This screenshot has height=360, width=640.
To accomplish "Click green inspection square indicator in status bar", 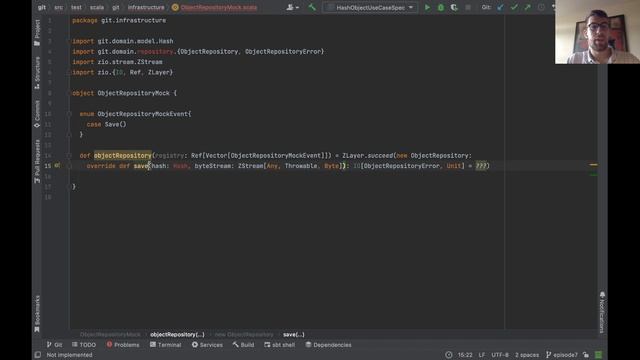I will tap(598, 355).
